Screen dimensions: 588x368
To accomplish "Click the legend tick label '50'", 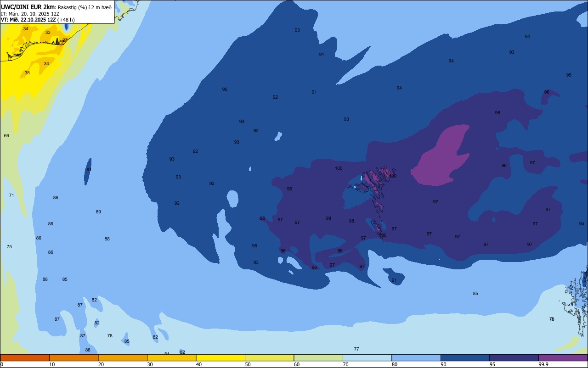I will pos(248,364).
